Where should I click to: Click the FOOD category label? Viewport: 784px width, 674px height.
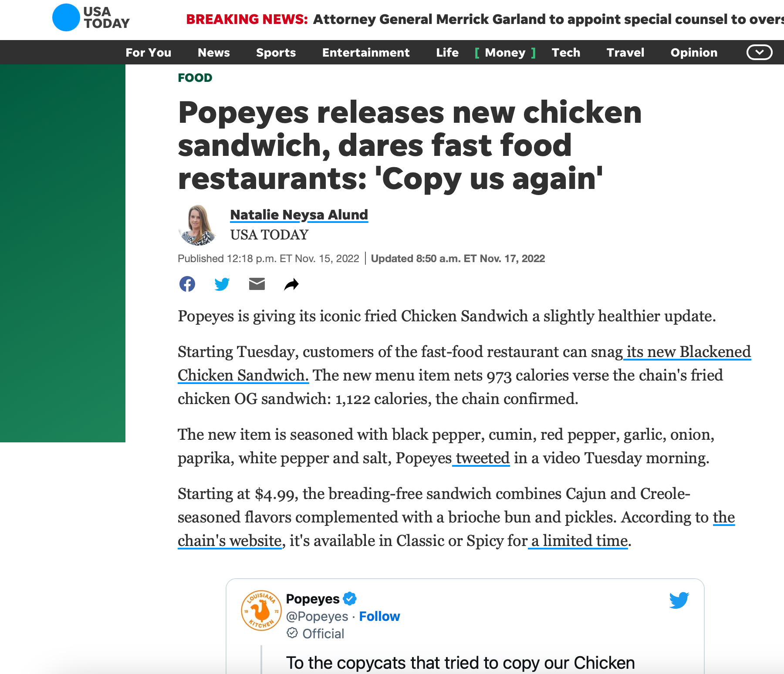(x=195, y=78)
